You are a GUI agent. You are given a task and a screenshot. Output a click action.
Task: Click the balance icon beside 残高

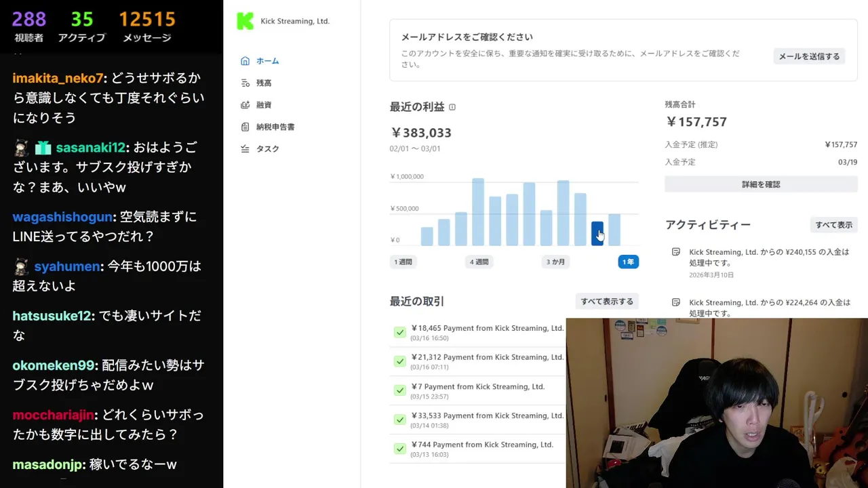coord(245,83)
